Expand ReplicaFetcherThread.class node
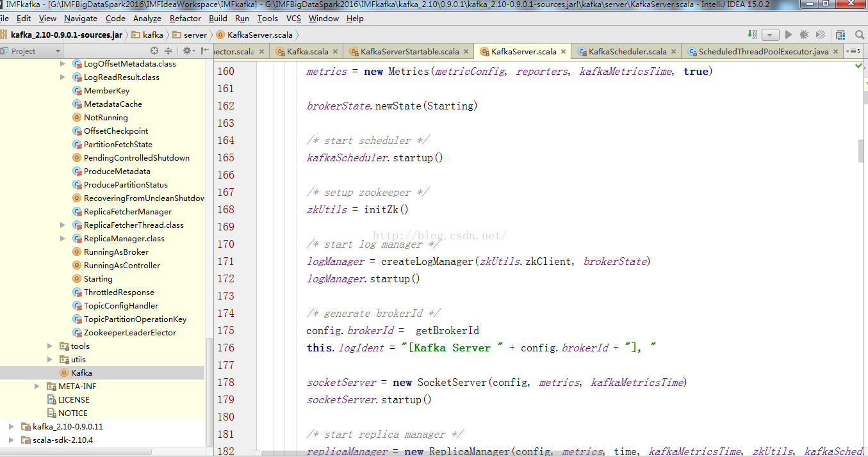 [x=62, y=225]
